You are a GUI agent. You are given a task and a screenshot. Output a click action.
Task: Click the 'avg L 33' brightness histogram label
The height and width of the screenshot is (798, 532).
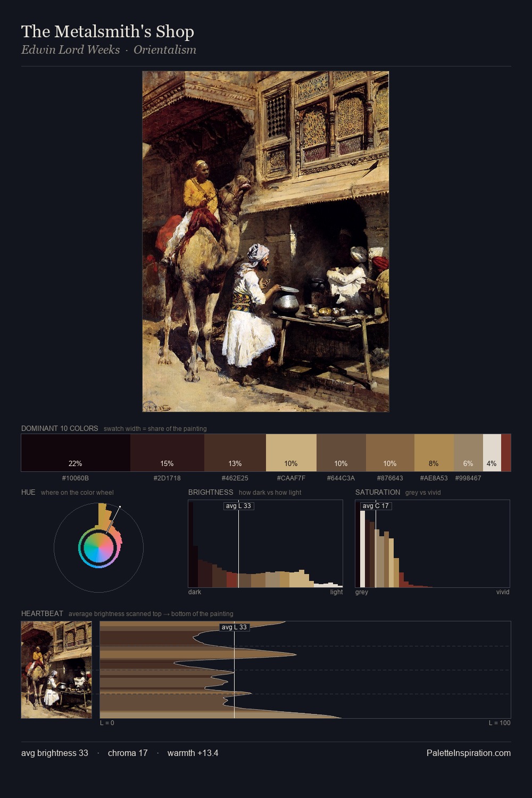238,506
